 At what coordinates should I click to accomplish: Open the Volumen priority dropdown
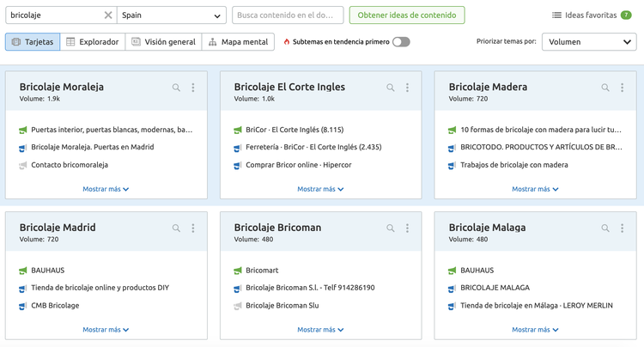[x=589, y=42]
